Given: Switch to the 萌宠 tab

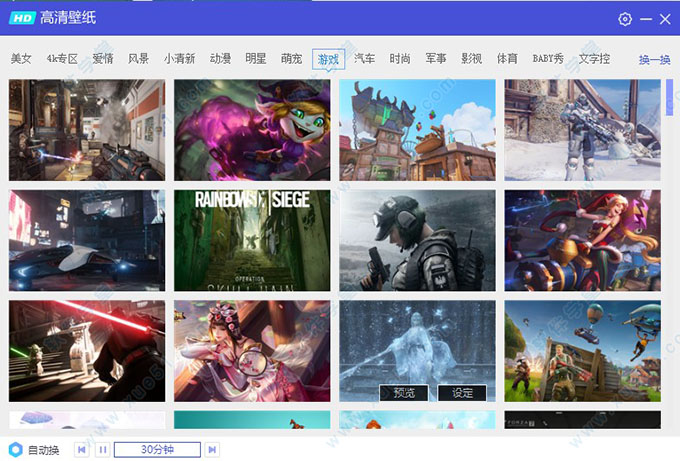Looking at the screenshot, I should coord(291,59).
